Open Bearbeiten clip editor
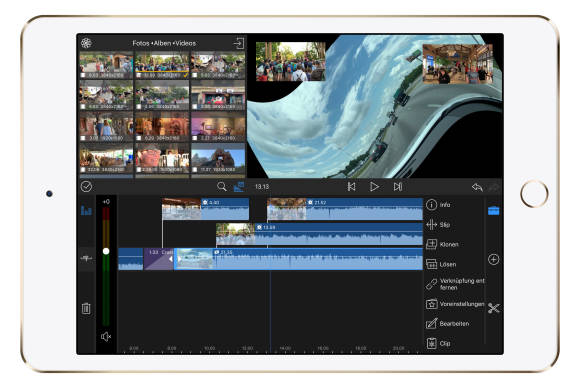580x388 pixels. point(448,324)
